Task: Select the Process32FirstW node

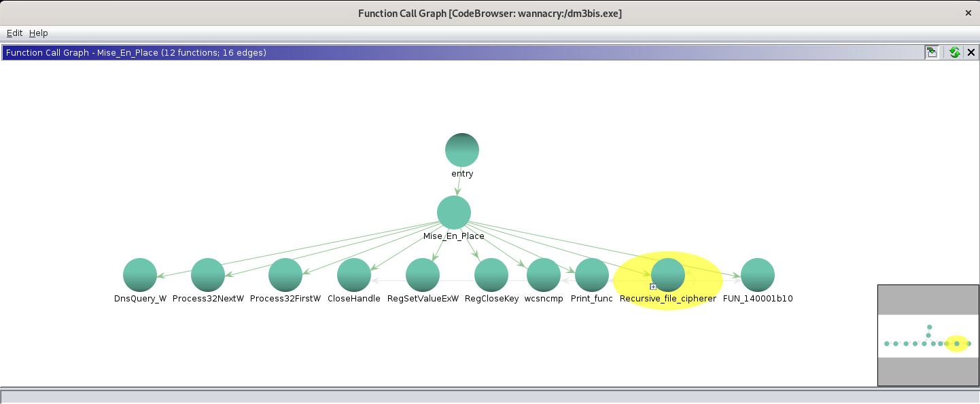Action: tap(285, 275)
